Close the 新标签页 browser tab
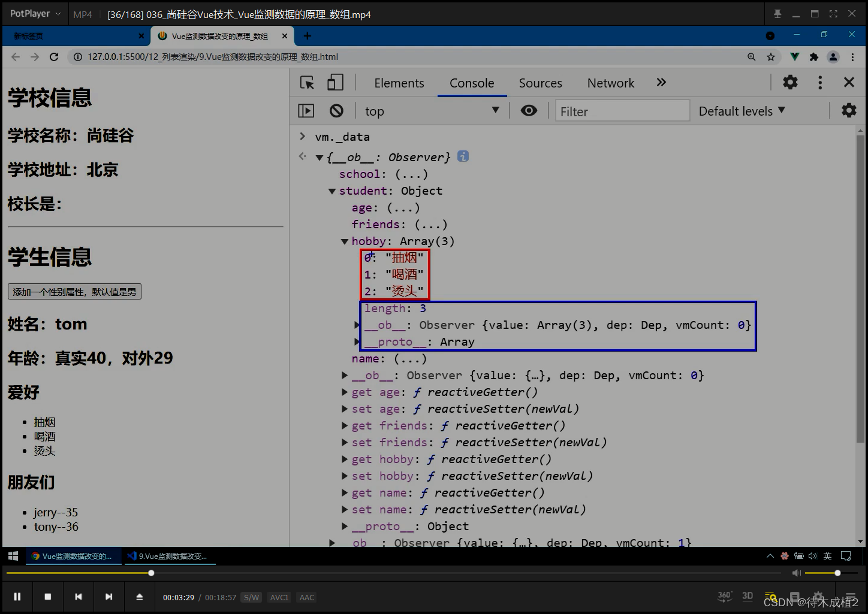This screenshot has height=614, width=868. tap(141, 36)
